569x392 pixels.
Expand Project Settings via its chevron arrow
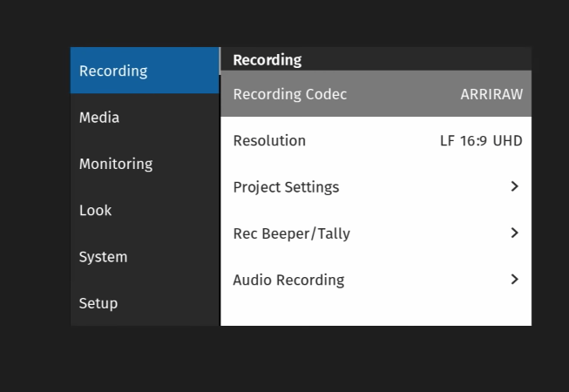click(x=514, y=186)
